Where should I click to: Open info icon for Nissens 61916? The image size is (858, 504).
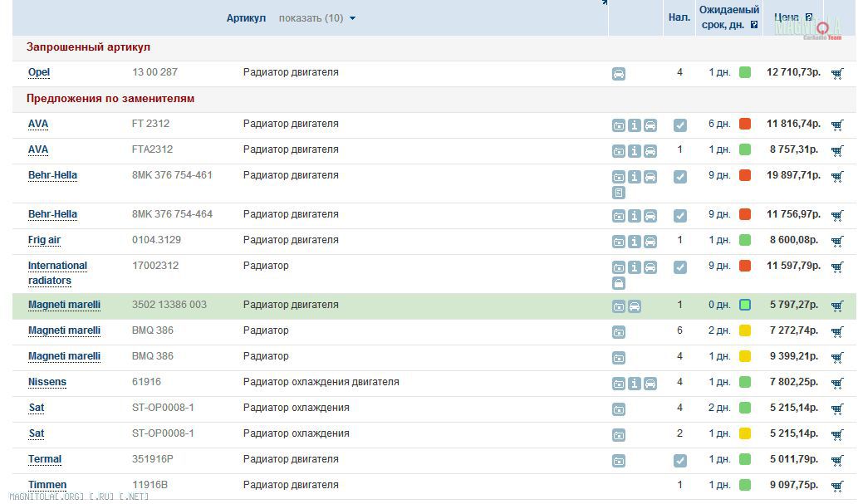click(635, 384)
